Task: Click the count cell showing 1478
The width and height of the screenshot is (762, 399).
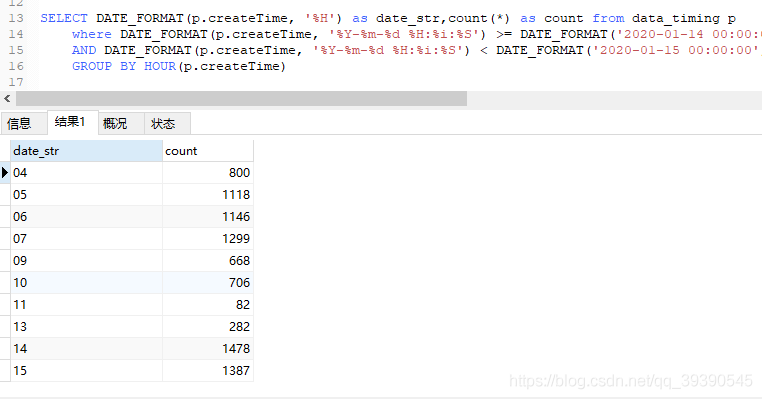Action: click(x=208, y=348)
